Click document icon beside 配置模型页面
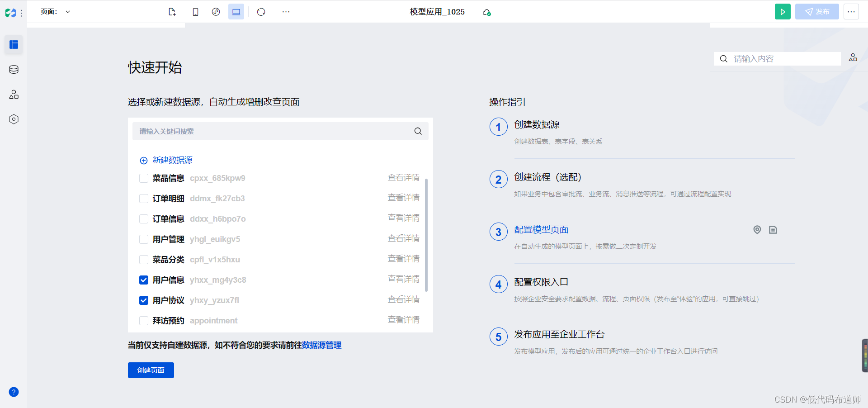Image resolution: width=868 pixels, height=408 pixels. [773, 230]
